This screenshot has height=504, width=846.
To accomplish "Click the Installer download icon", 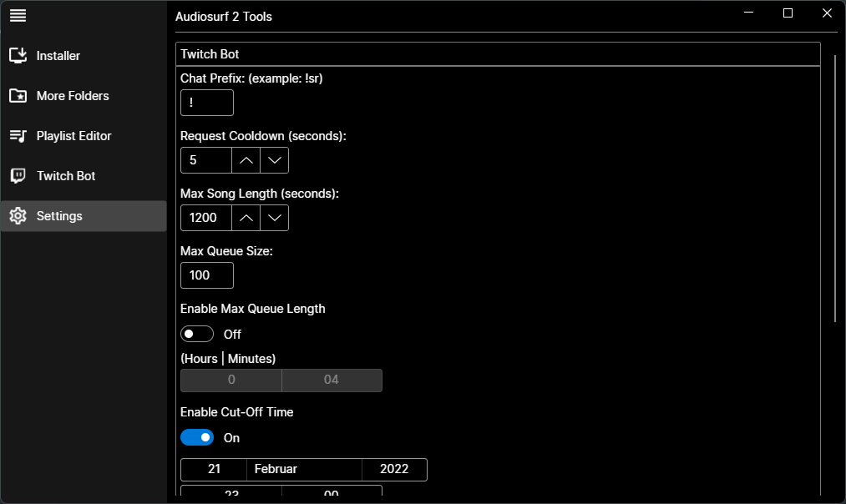I will (18, 56).
